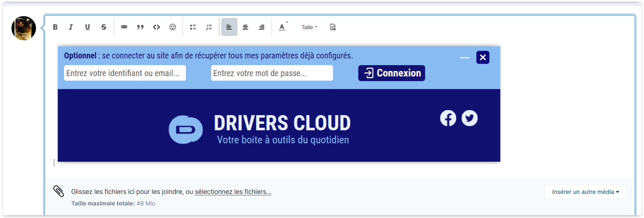Click the text 'Votre boite à outils du quotidien'

click(283, 140)
